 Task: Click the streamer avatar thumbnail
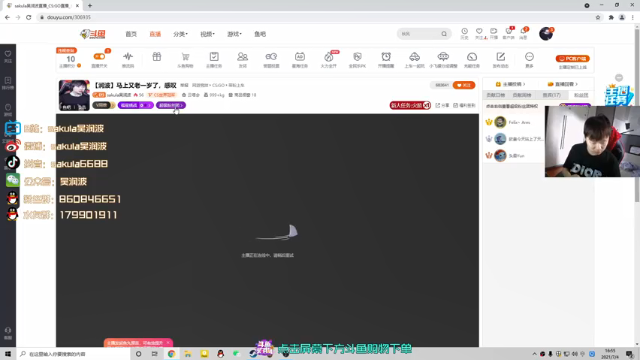(74, 95)
